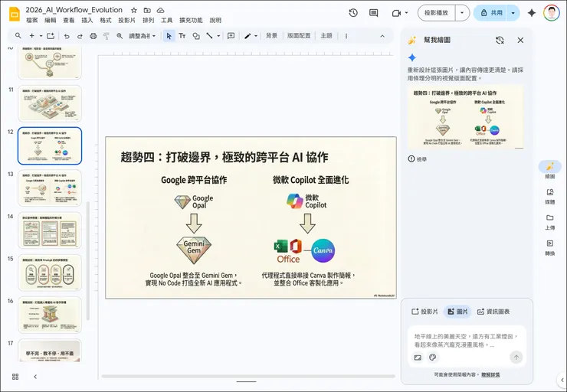This screenshot has width=567, height=392.
Task: Click the undo arrow
Action: 67,36
